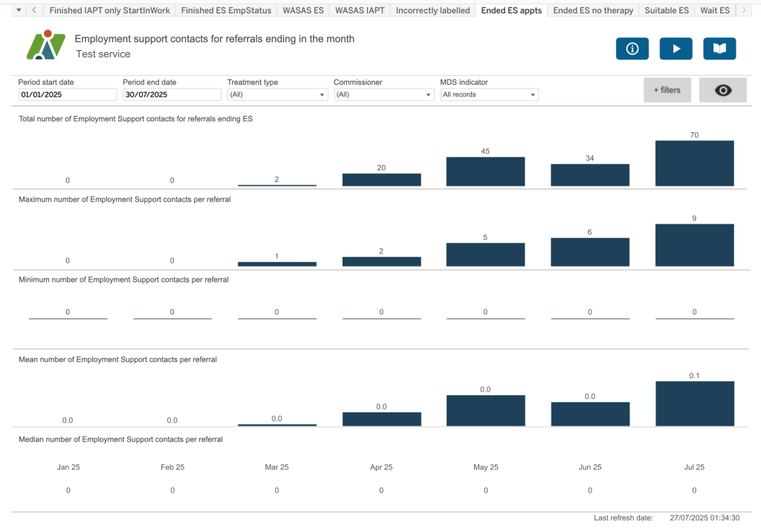
Task: Click the Period start date field
Action: tap(68, 94)
